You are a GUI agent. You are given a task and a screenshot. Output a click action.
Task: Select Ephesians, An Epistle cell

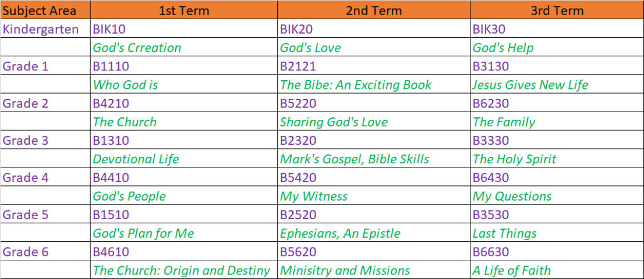point(340,234)
